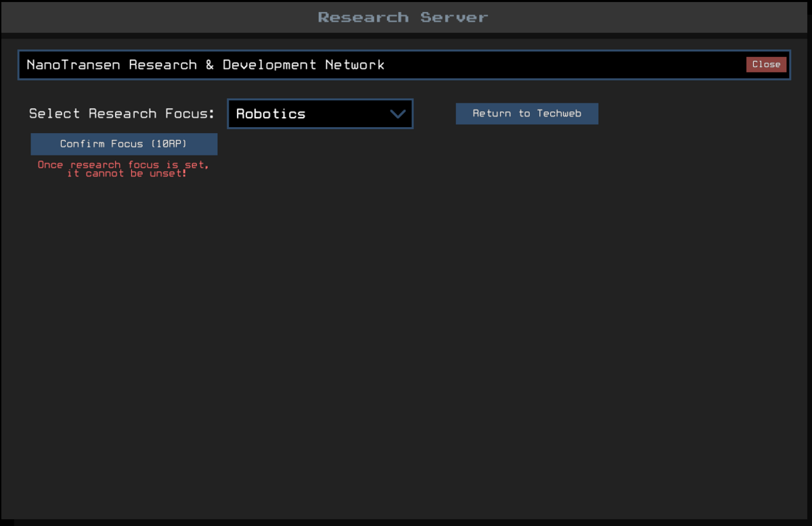Image resolution: width=812 pixels, height=526 pixels.
Task: Go back to the Techweb view
Action: [x=526, y=114]
